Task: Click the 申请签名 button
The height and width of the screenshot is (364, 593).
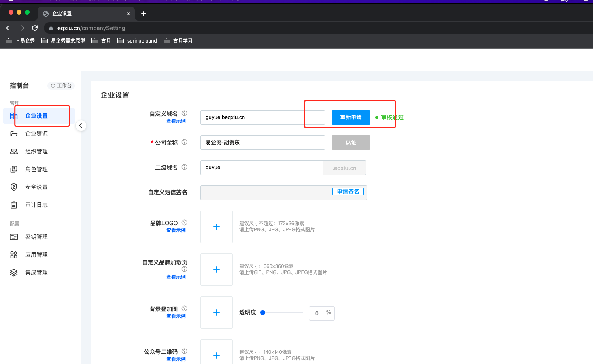Action: (348, 192)
